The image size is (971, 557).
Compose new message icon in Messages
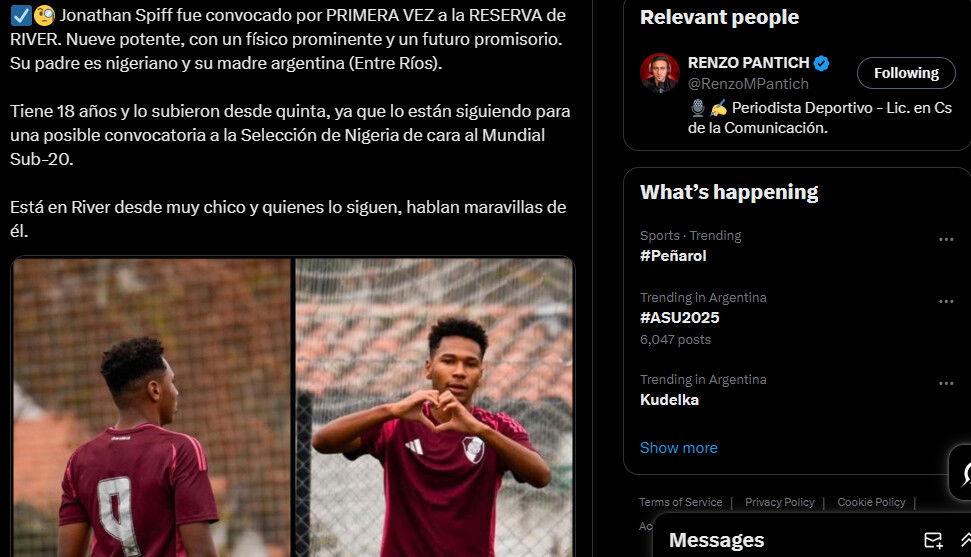[933, 540]
